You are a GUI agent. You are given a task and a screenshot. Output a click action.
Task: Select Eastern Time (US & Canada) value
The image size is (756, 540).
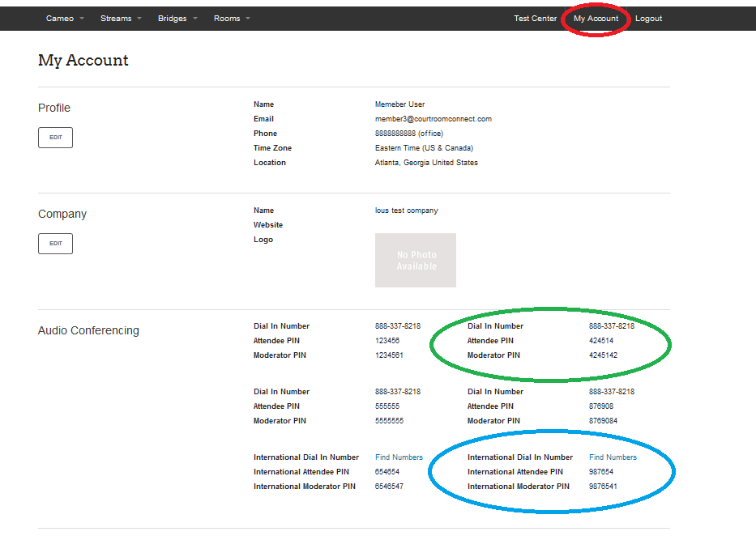pyautogui.click(x=425, y=148)
